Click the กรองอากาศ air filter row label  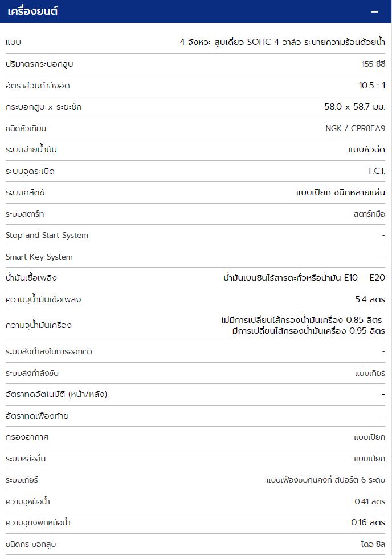(x=27, y=437)
